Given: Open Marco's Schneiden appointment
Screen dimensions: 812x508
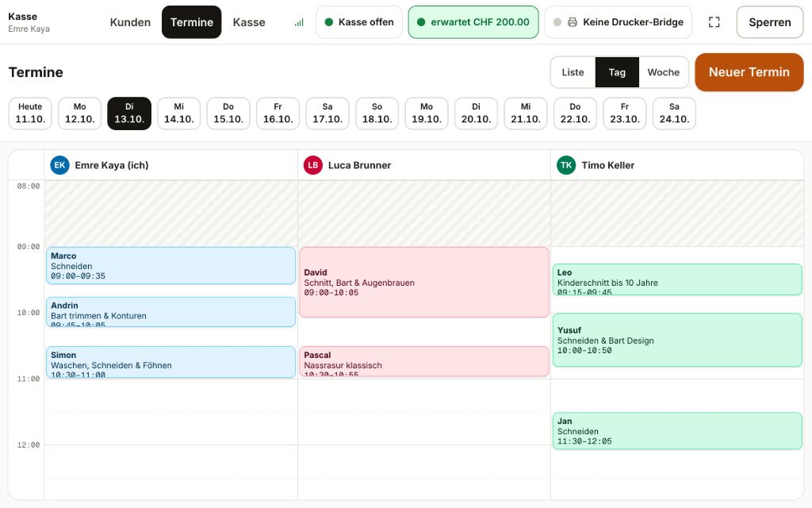Looking at the screenshot, I should [171, 265].
